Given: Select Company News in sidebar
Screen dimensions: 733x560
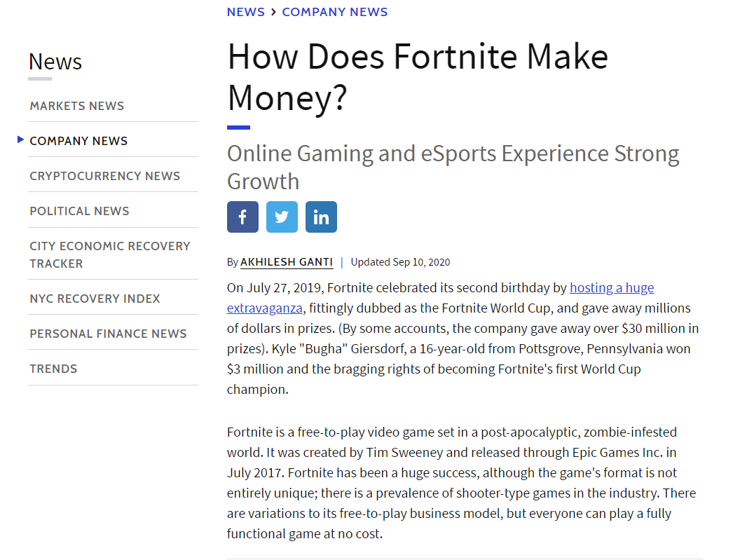Looking at the screenshot, I should (78, 141).
